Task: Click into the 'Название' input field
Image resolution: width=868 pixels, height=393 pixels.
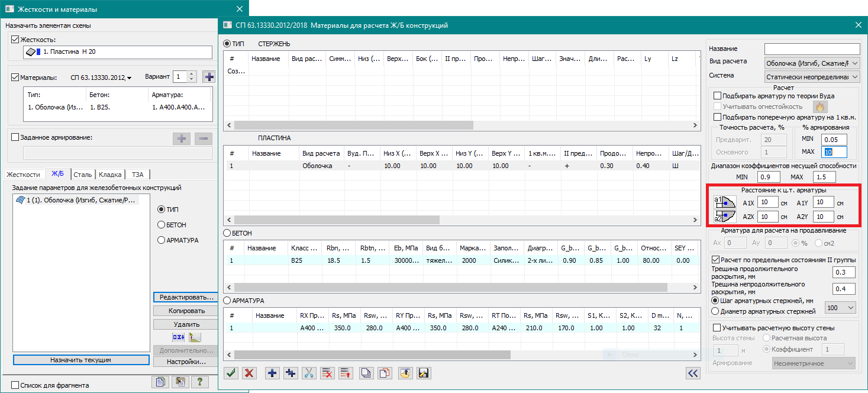Action: (812, 49)
